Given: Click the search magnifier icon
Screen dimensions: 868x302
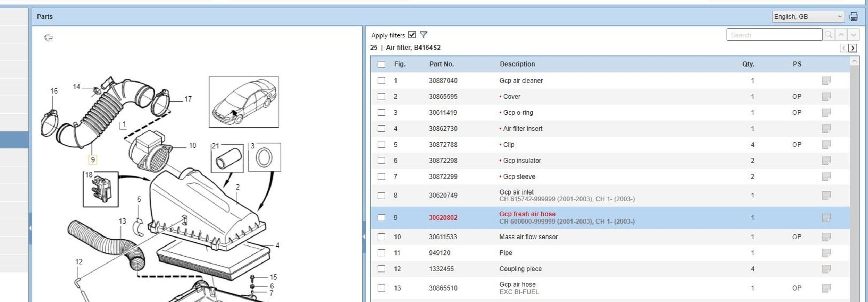Looking at the screenshot, I should click(828, 35).
